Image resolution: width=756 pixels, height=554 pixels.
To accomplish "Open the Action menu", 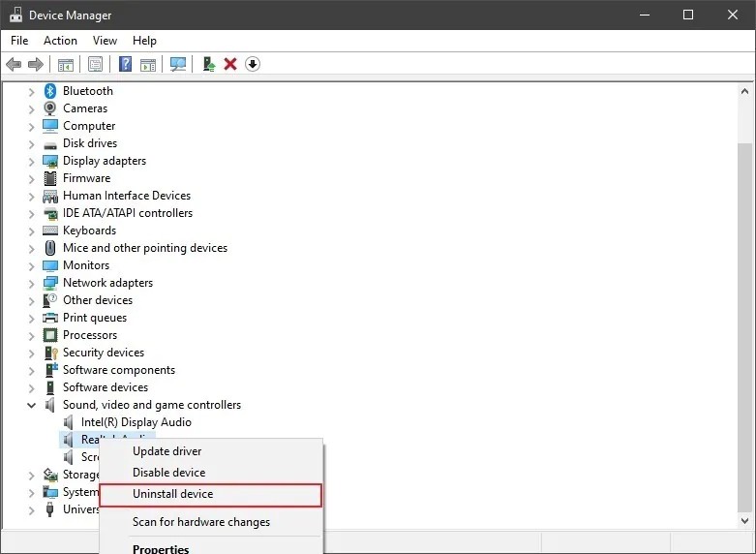I will [60, 41].
